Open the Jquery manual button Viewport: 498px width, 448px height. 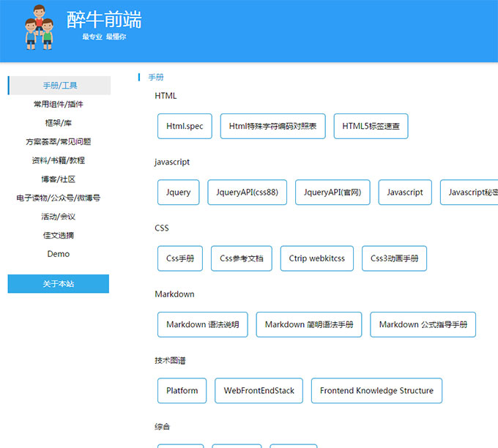(x=179, y=193)
